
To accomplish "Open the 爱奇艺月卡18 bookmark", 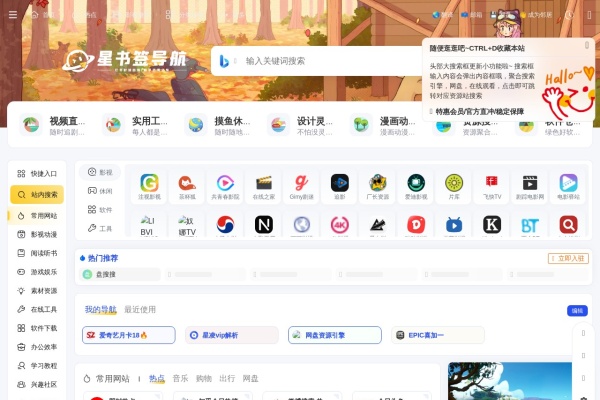I will [129, 335].
